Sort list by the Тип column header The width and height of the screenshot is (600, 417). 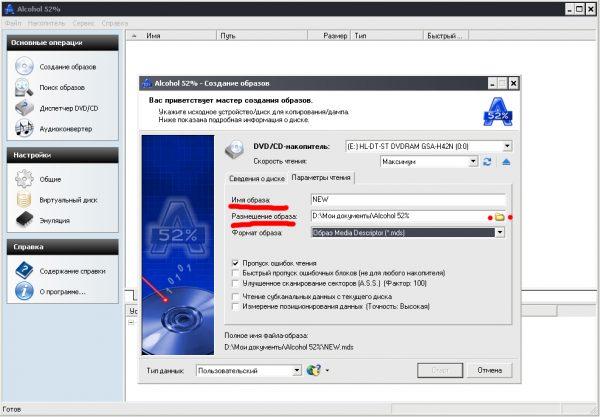pos(386,36)
